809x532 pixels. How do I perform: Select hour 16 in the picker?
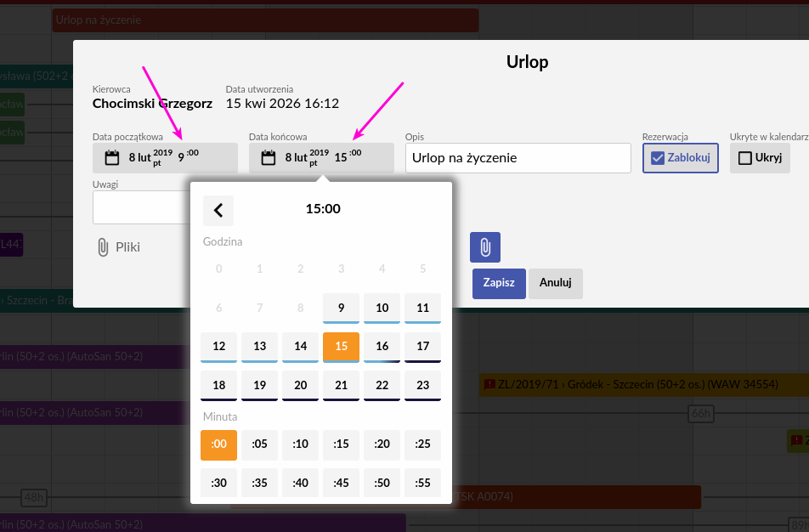point(382,346)
